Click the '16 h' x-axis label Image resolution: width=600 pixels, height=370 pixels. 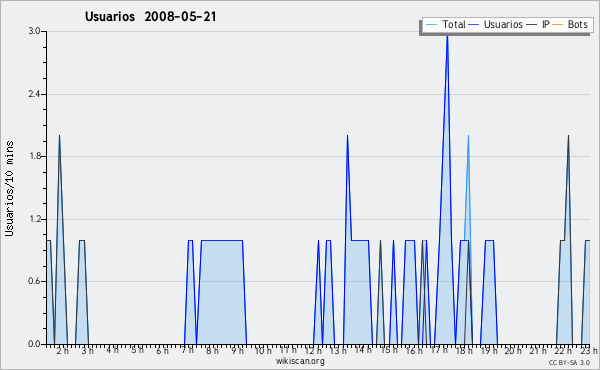click(x=414, y=350)
